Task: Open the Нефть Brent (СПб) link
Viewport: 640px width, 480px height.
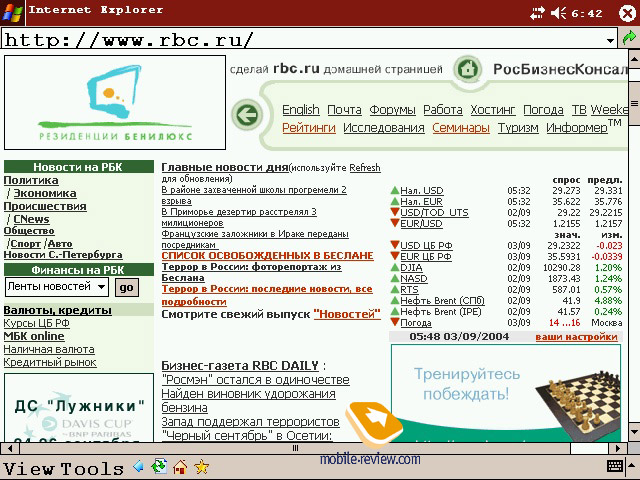Action: point(442,301)
